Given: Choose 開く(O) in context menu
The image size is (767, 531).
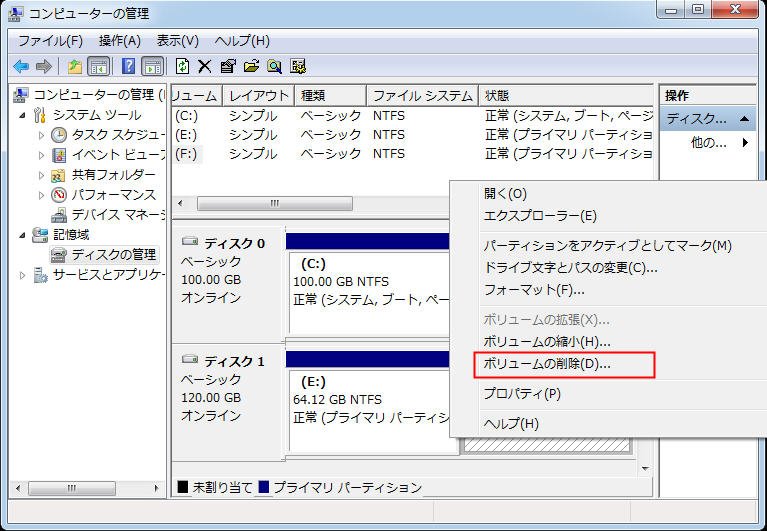Looking at the screenshot, I should tap(505, 194).
